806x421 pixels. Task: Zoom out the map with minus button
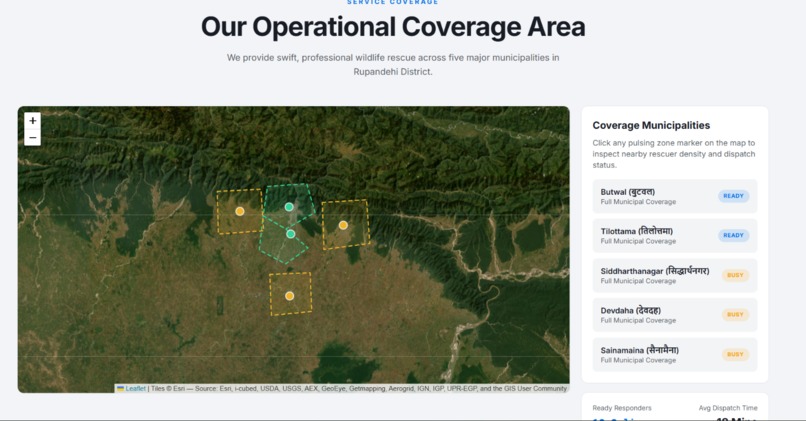(32, 137)
